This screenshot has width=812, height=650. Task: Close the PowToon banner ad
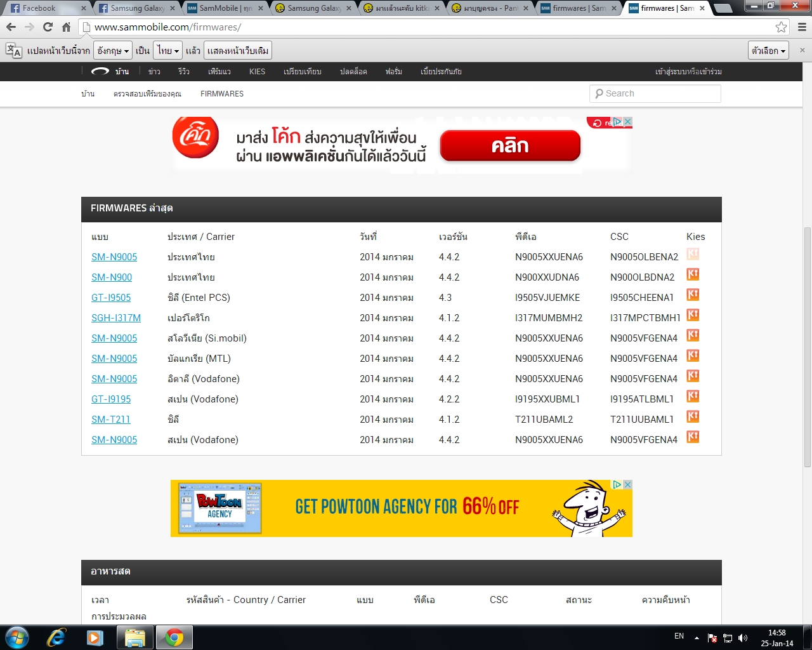[x=627, y=484]
